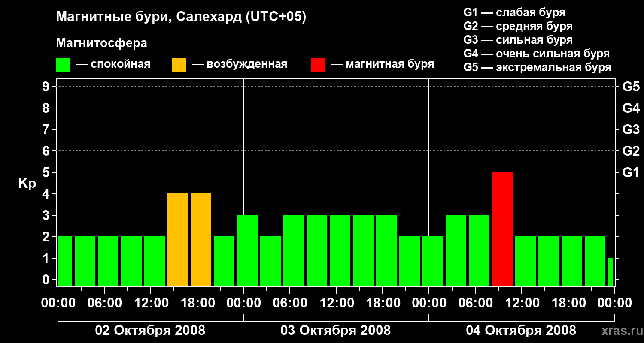The height and width of the screenshot is (343, 644).
Task: Click the short Kp 1 bar at chart end
Action: pyautogui.click(x=611, y=272)
